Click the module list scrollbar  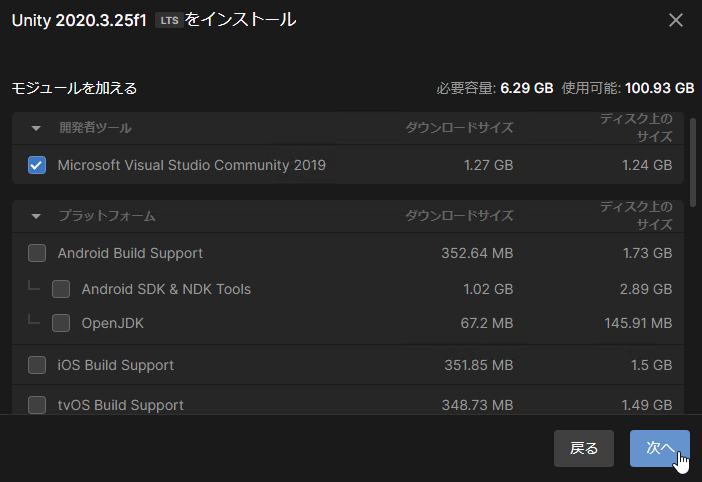tap(693, 161)
